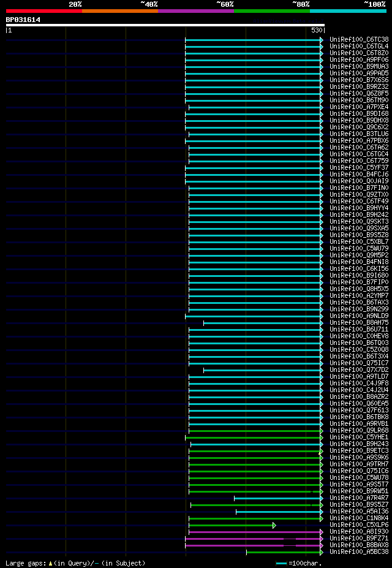The width and height of the screenshot is (392, 568).
Task: Open the UniRef100_C6TGL4 hit label
Action: (x=359, y=47)
